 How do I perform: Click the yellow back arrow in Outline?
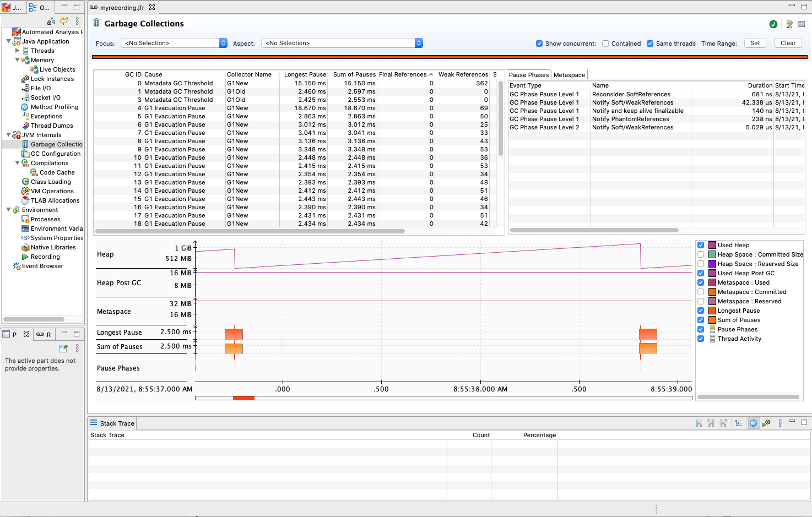click(x=64, y=21)
